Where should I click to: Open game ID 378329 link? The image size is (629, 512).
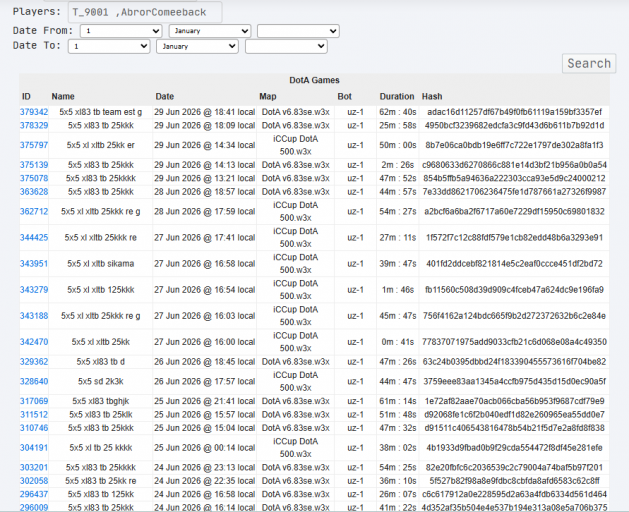click(x=34, y=125)
